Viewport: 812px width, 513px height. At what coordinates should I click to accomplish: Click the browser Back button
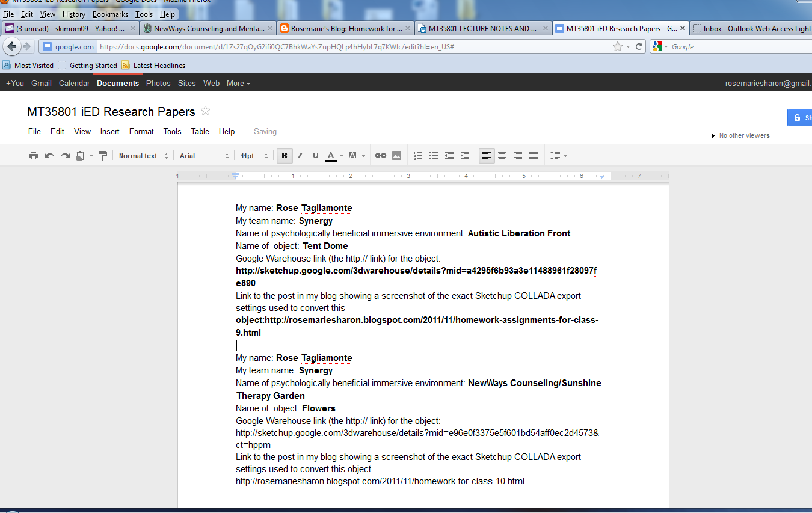click(x=11, y=46)
